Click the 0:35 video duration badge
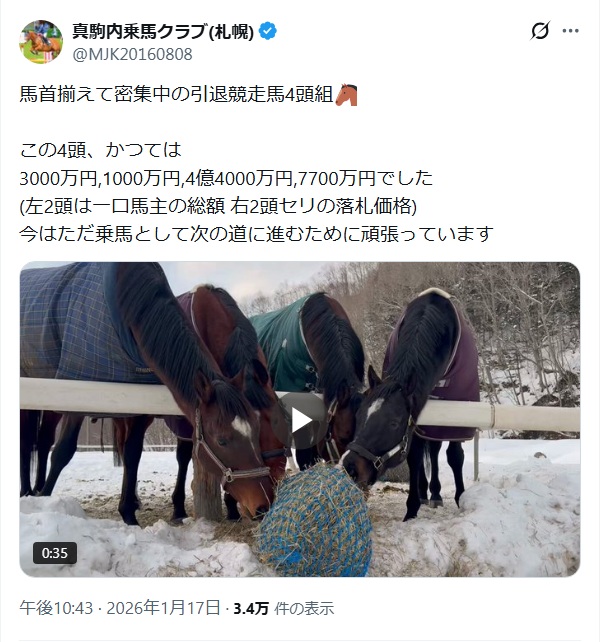Viewport: 604px width, 642px height. point(54,553)
